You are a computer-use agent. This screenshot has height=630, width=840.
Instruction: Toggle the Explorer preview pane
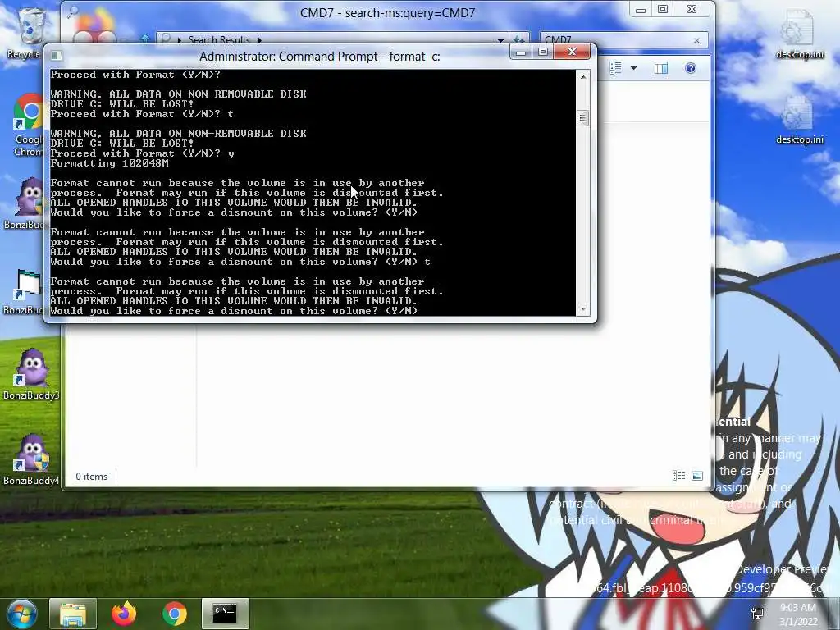[x=661, y=68]
